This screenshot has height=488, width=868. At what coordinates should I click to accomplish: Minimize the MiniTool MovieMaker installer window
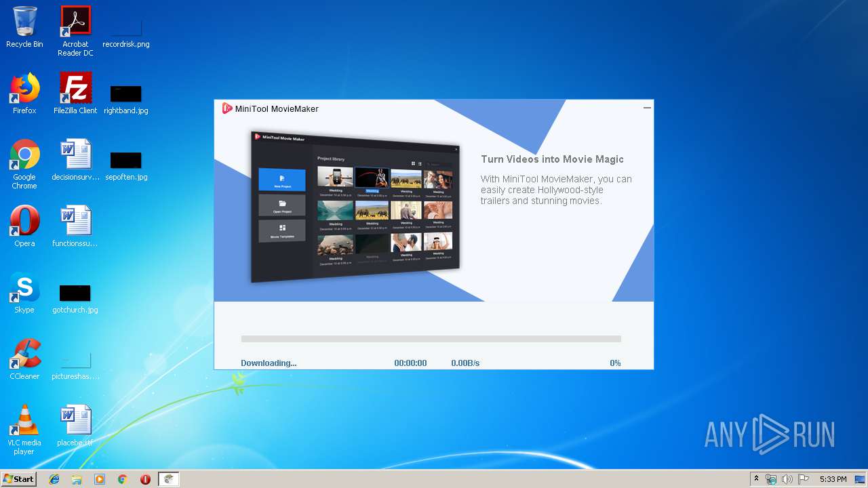point(647,108)
